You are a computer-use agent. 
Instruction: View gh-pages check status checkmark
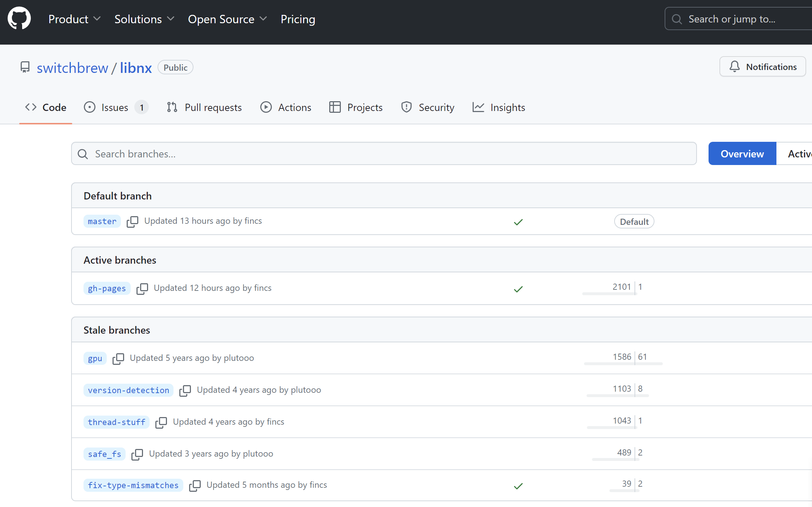pyautogui.click(x=518, y=289)
